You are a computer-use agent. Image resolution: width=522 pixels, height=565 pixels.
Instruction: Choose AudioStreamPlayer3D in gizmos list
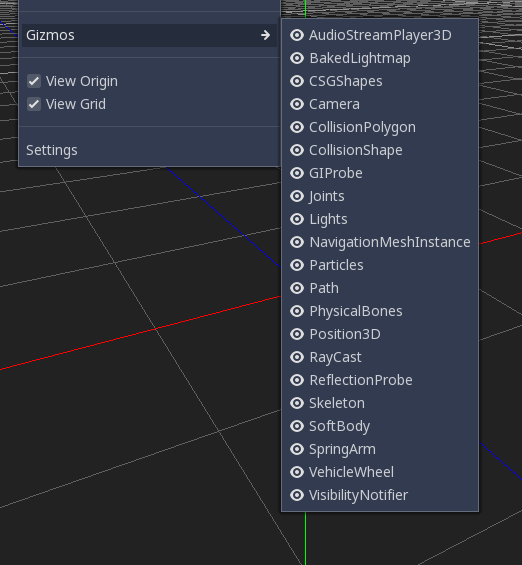tap(380, 35)
